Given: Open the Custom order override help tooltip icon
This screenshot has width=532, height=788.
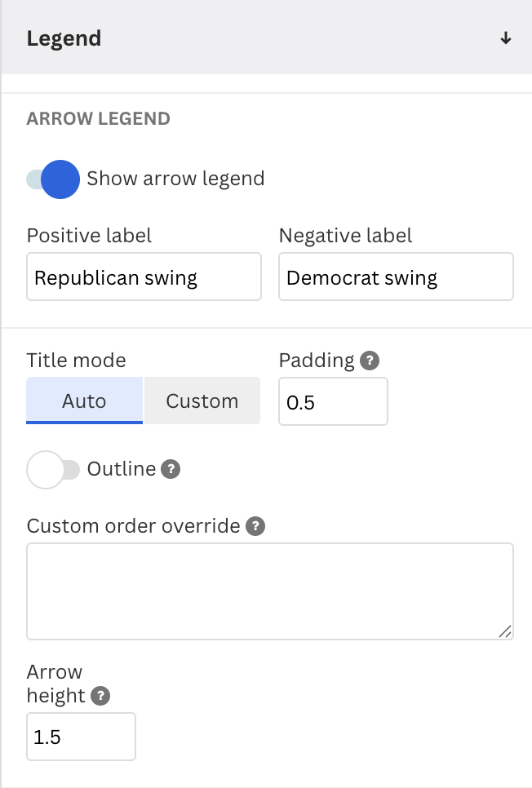Looking at the screenshot, I should pos(255,526).
